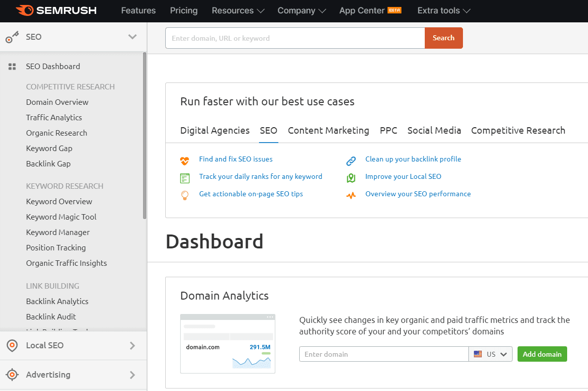Open Backlink Gap in sidebar
Viewport: 588px width, 391px height.
(48, 164)
